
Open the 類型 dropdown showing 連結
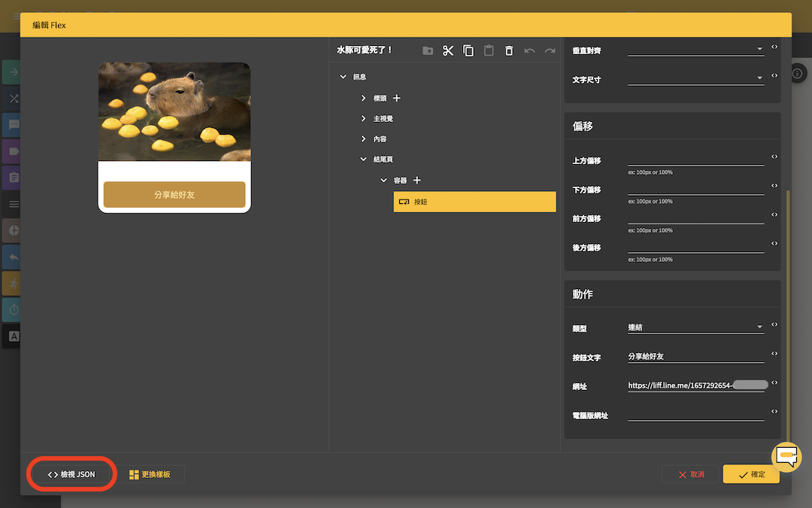(695, 327)
